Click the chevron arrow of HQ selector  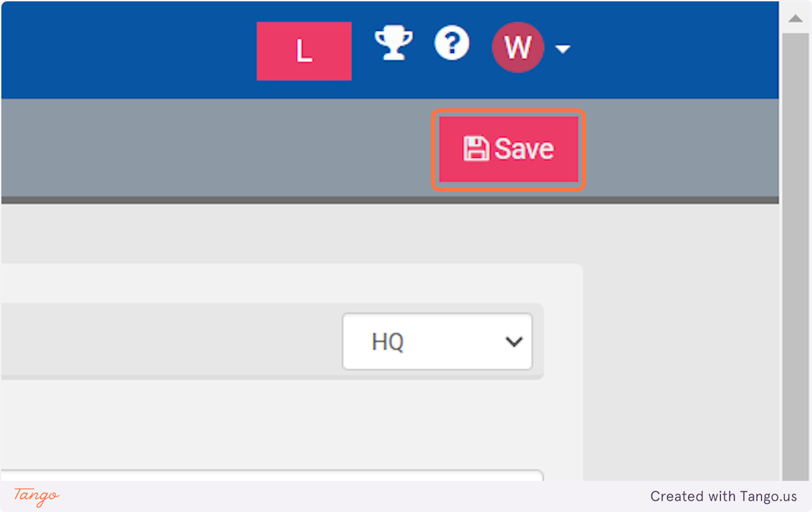pyautogui.click(x=514, y=342)
